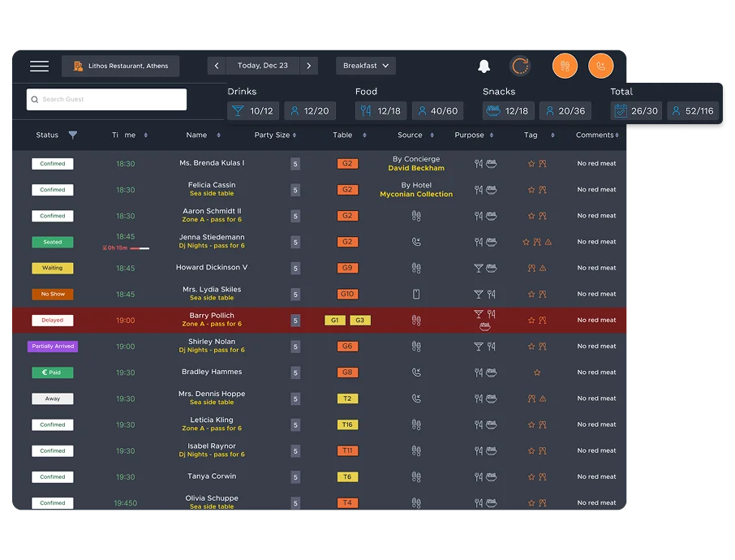Click the Status column header

[47, 135]
